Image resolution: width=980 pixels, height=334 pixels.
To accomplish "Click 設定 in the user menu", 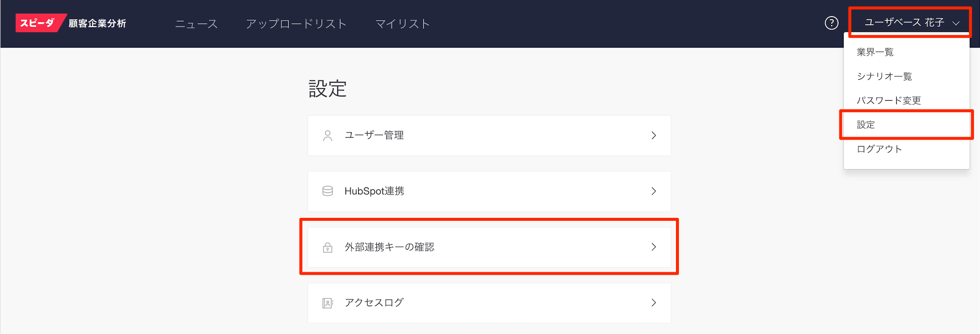I will (866, 125).
